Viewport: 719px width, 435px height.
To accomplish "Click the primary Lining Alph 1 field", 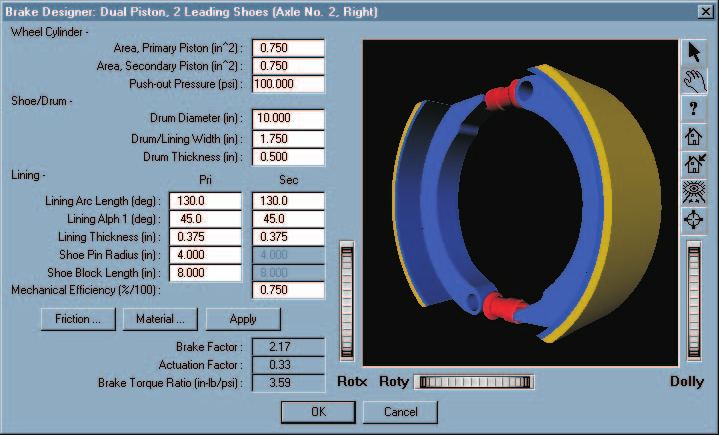I will point(205,219).
